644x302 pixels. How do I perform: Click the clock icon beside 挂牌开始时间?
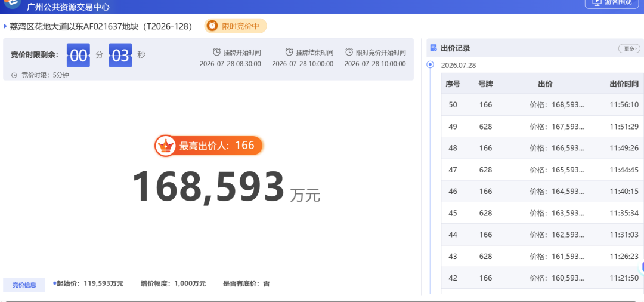pos(216,52)
